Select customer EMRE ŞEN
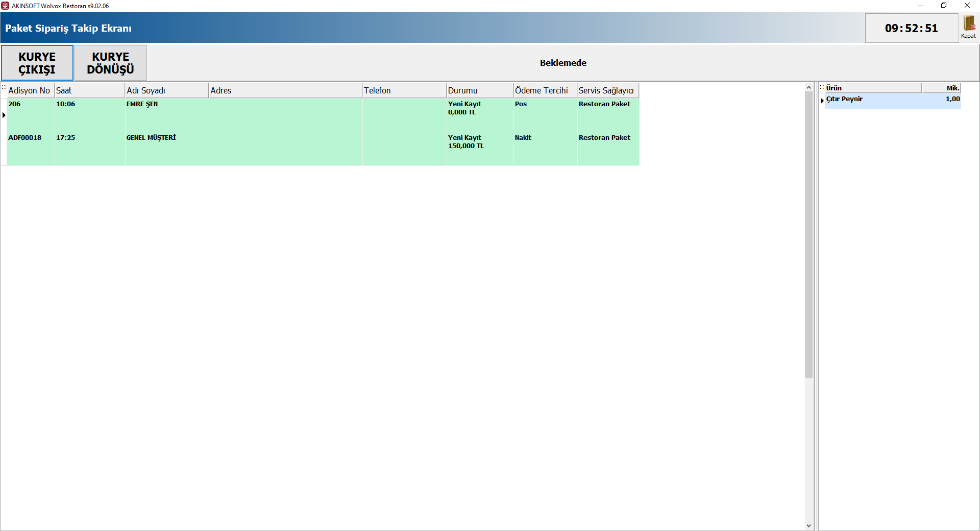 [167, 115]
